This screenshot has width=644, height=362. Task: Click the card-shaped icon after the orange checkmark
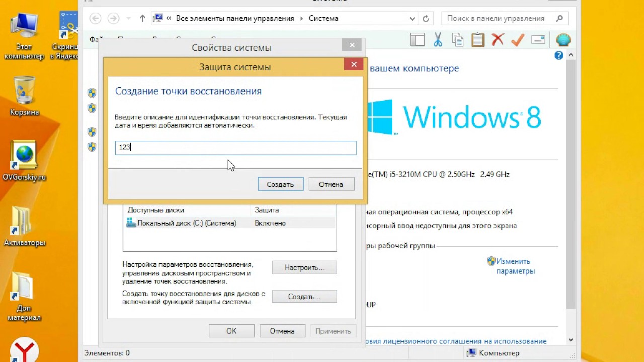[x=538, y=40]
